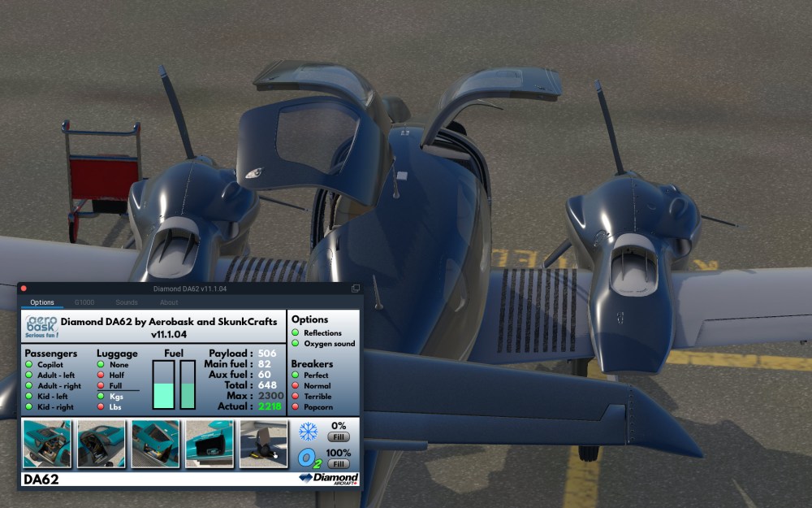Viewport: 812px width, 508px height.
Task: Disable the Reflections option
Action: pos(296,333)
